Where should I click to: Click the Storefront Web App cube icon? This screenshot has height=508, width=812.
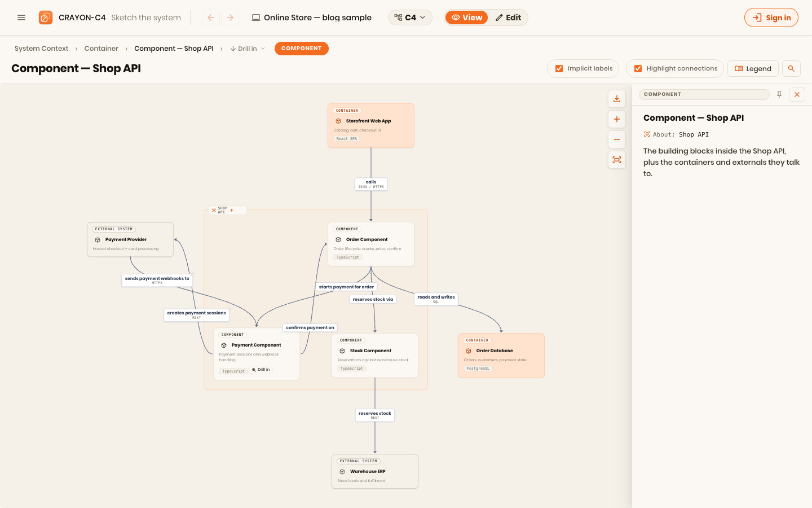click(338, 121)
